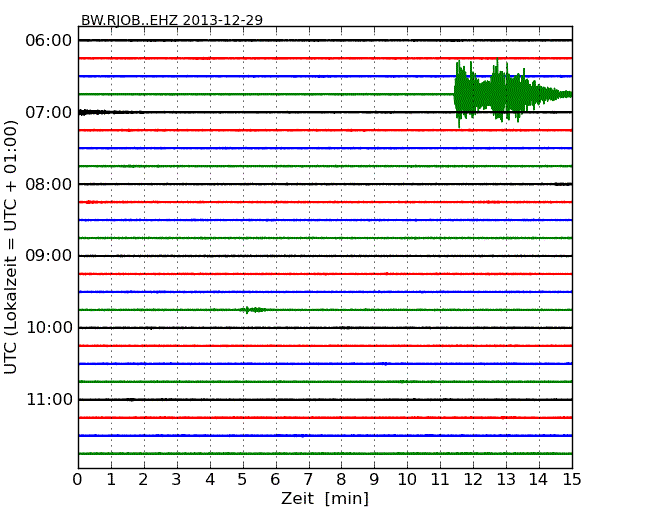Click the plot title BW.RJOB..EHZ 2013-12-29
The height and width of the screenshot is (520, 650).
click(x=172, y=20)
